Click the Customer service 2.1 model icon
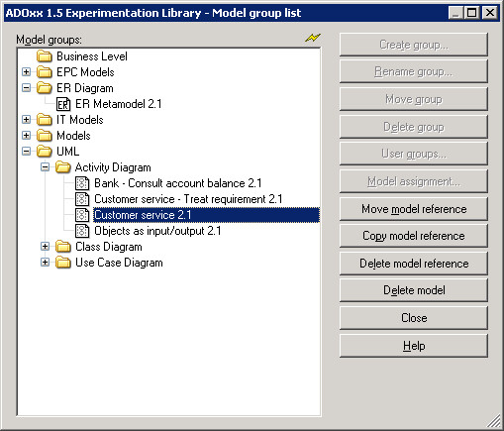The height and width of the screenshot is (431, 504). tap(82, 215)
